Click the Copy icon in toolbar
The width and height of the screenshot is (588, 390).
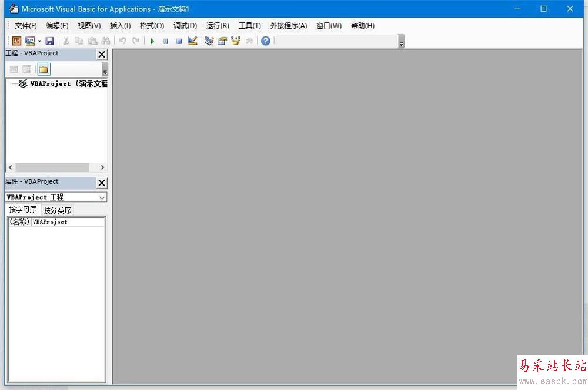[x=79, y=41]
